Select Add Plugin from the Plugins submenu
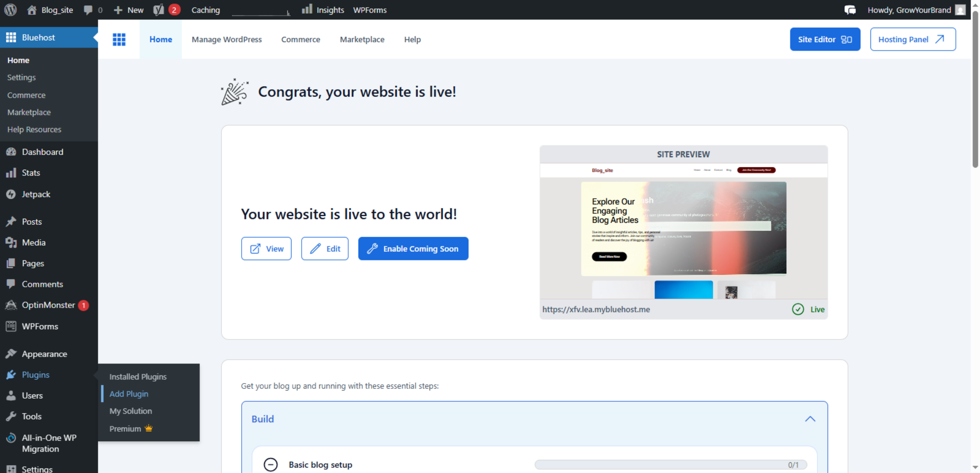The height and width of the screenshot is (473, 980). tap(129, 393)
